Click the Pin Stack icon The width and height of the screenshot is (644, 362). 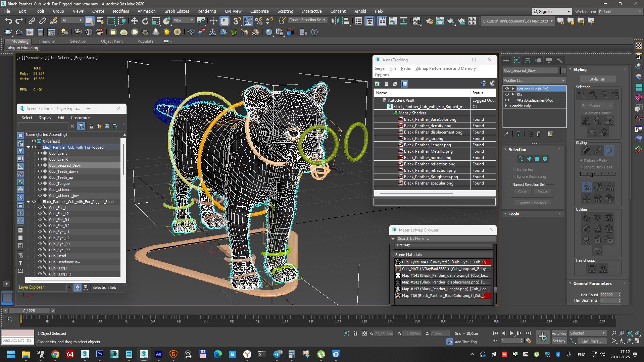[x=506, y=134]
